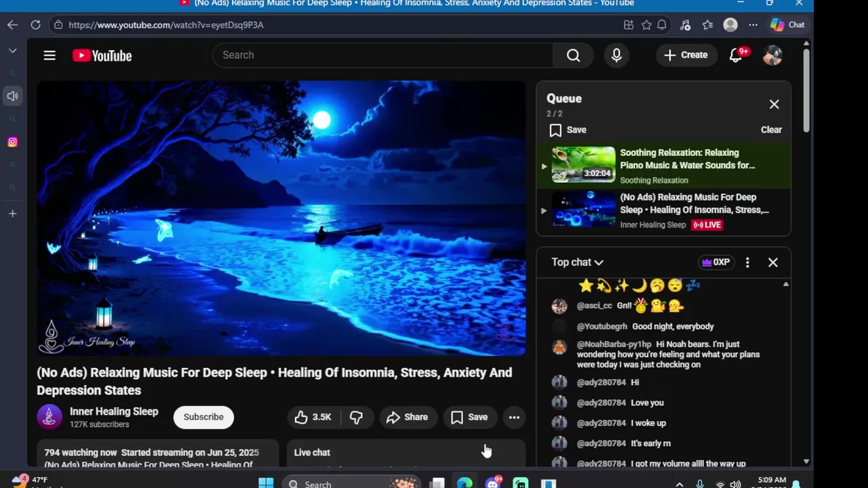Click the Instagram icon in the sidebar
The image size is (868, 488).
click(12, 142)
